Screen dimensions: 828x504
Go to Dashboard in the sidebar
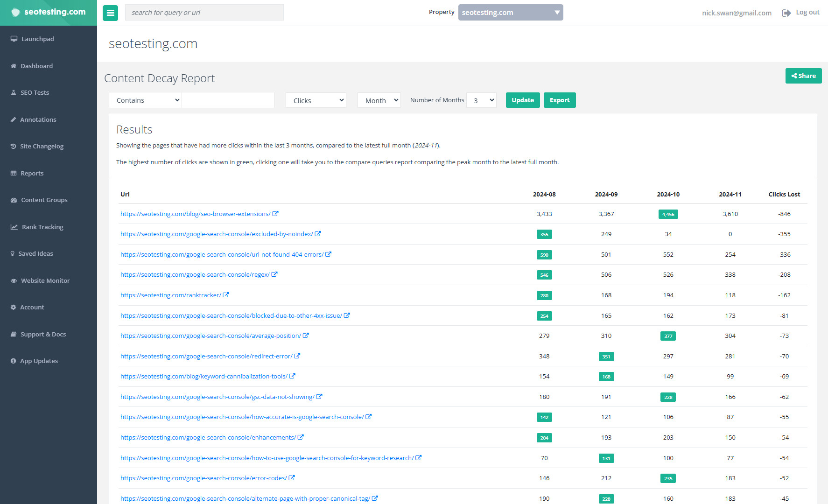click(x=37, y=66)
